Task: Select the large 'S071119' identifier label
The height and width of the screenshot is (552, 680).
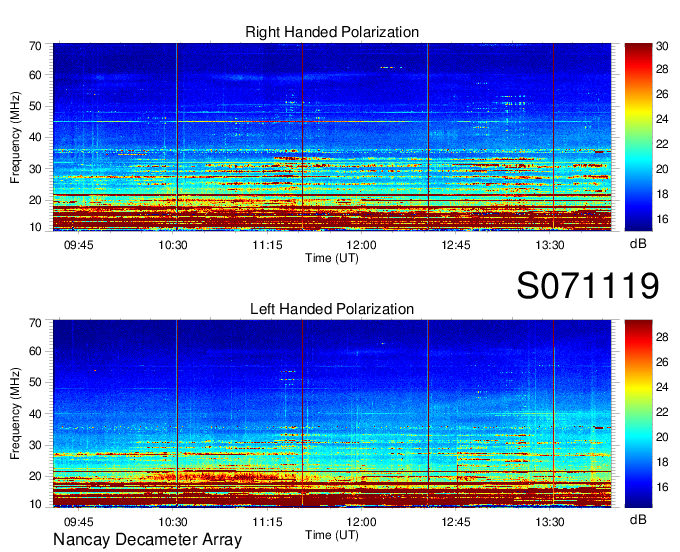Action: 588,285
